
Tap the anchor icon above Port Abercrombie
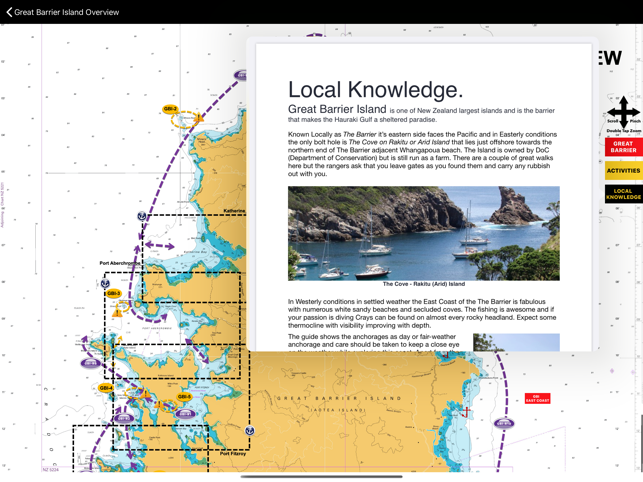[x=142, y=216]
